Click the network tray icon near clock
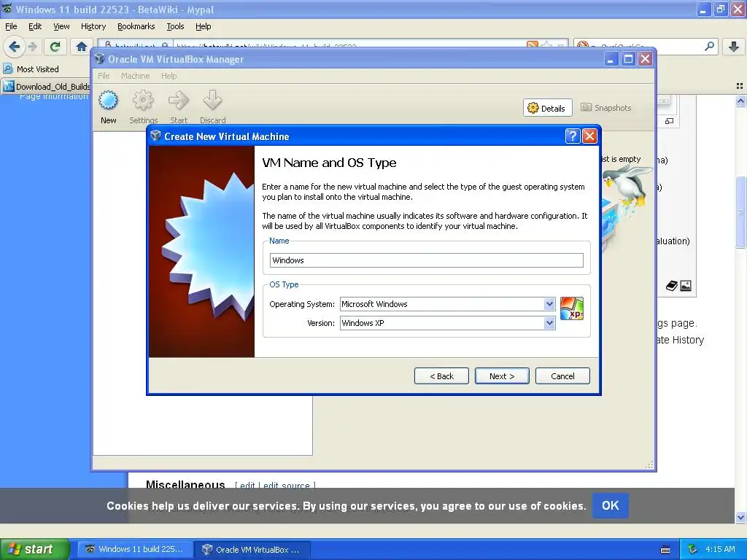 tap(693, 550)
